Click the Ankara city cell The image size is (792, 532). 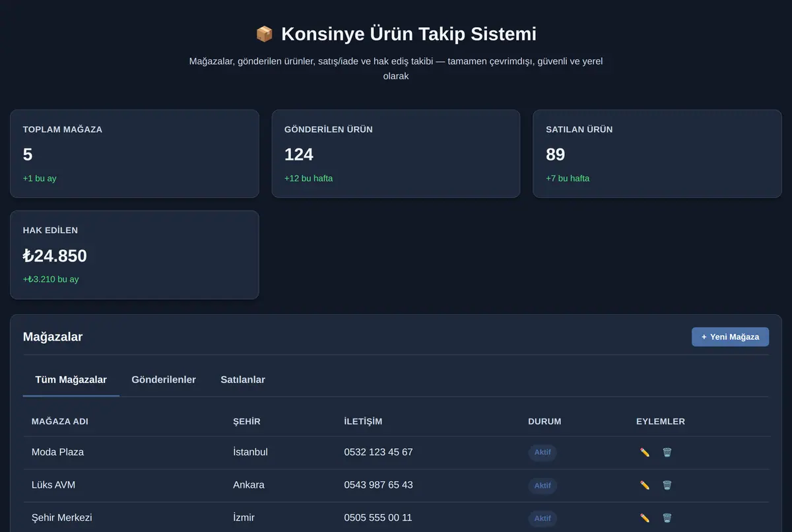249,484
